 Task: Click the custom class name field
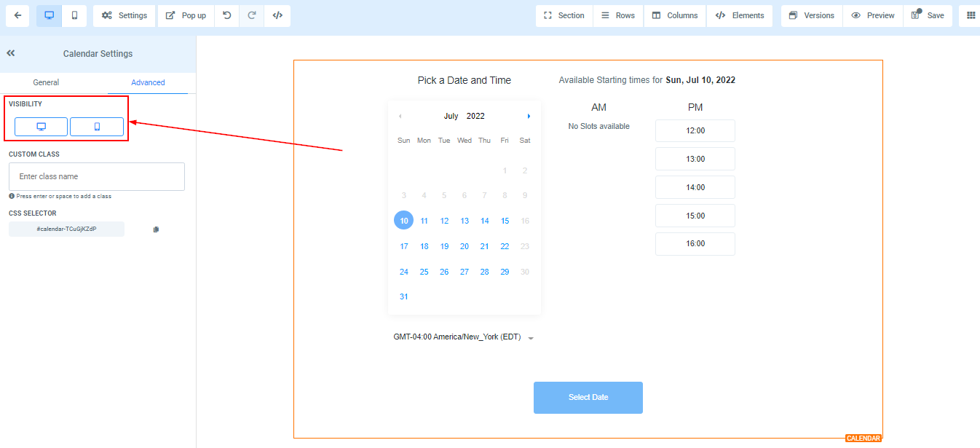tap(97, 176)
